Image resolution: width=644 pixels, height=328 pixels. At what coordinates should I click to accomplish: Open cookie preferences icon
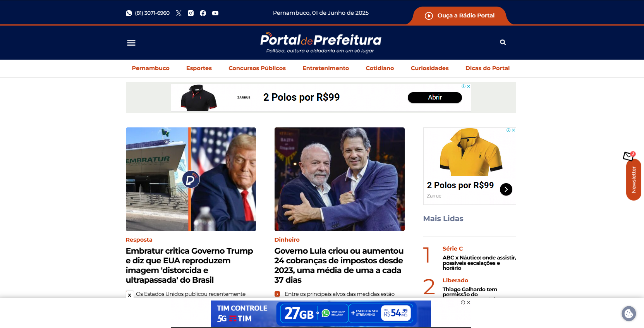click(x=629, y=314)
